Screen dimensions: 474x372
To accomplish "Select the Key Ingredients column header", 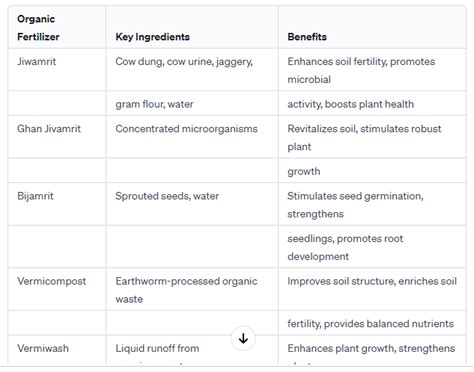I will [192, 28].
